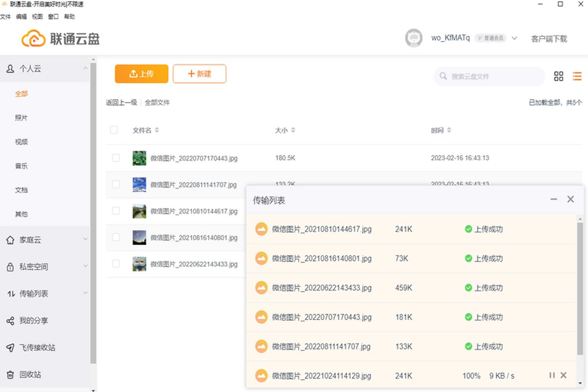Collapse the 个人云 section chevron
Image resolution: width=588 pixels, height=392 pixels.
coord(85,69)
